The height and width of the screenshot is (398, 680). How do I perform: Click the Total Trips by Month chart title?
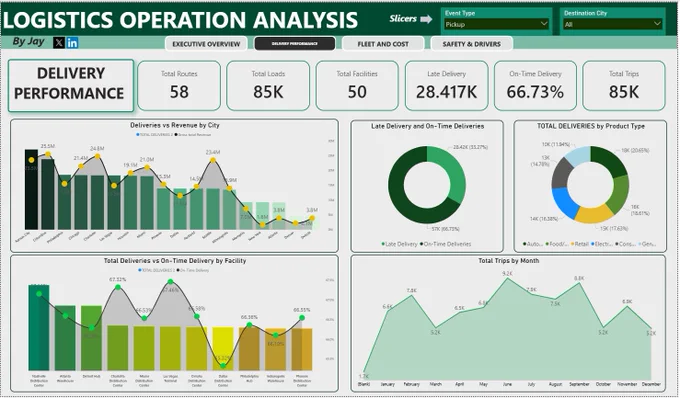[508, 261]
